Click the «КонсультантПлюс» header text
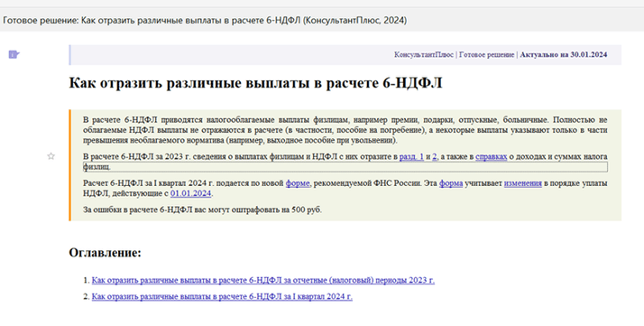644x326 pixels. click(x=424, y=55)
